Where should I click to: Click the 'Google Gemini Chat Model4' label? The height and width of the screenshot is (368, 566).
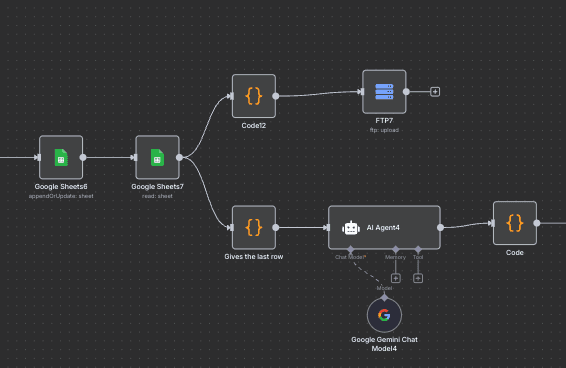click(384, 344)
